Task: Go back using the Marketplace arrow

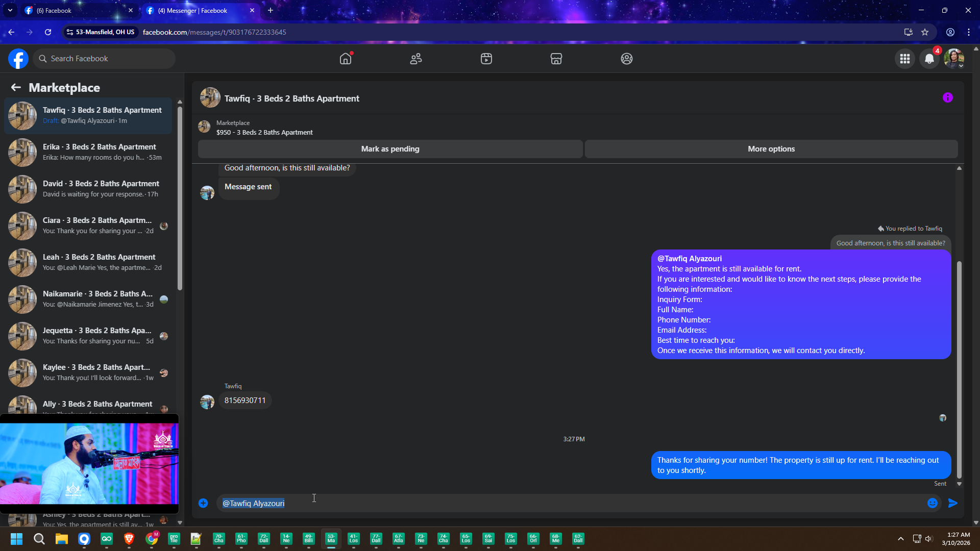Action: [16, 87]
